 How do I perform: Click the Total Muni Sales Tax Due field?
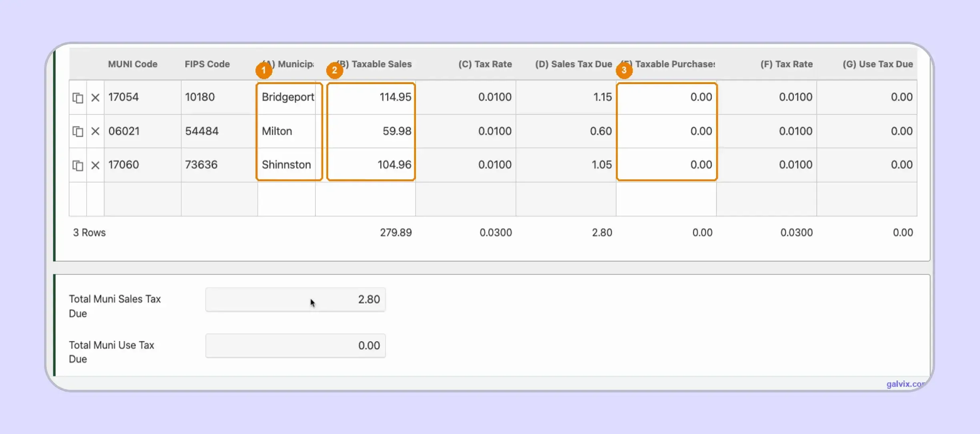click(295, 299)
